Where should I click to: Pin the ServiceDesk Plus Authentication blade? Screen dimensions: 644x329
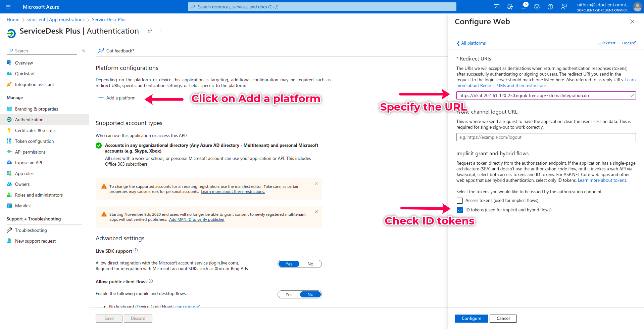coord(150,31)
